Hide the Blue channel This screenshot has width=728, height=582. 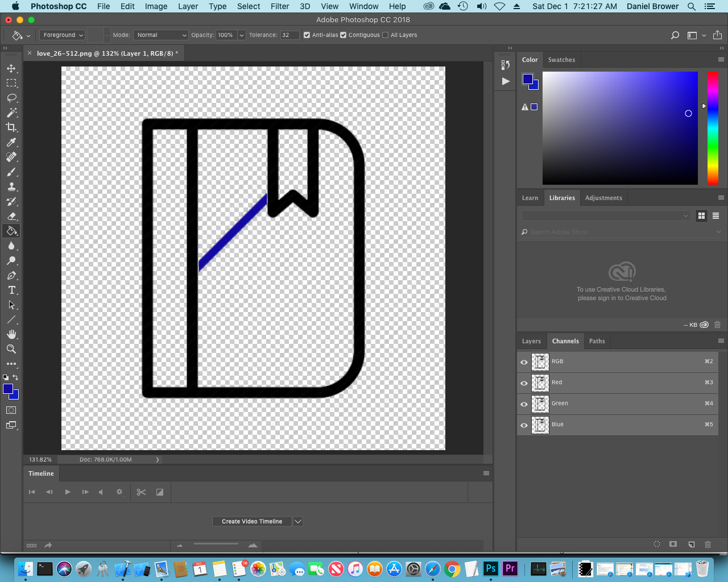[x=523, y=425]
